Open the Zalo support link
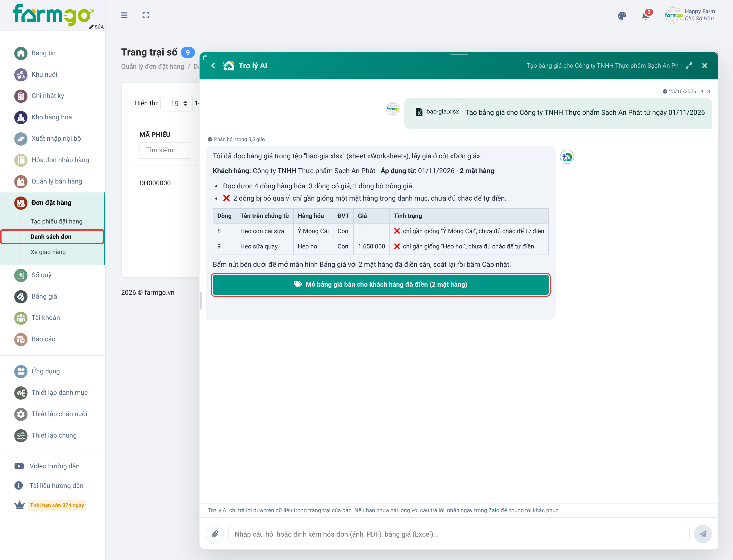The width and height of the screenshot is (733, 560). pos(494,510)
